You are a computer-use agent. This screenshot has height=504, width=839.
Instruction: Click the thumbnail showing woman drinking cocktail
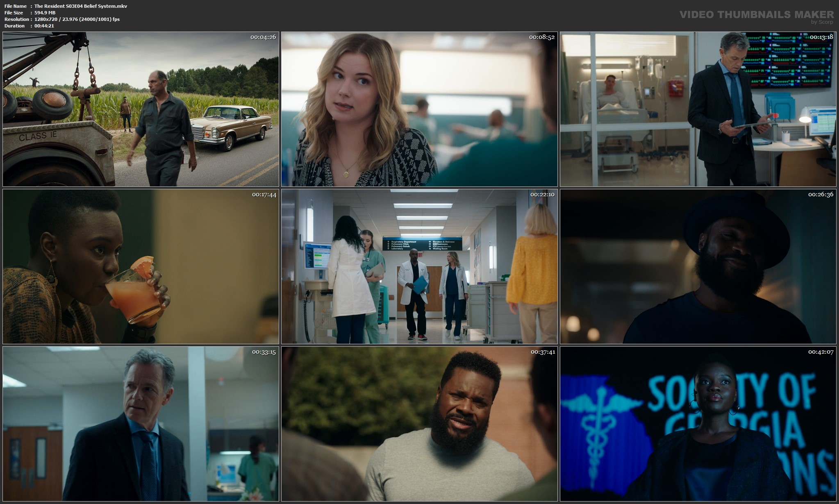tap(141, 266)
